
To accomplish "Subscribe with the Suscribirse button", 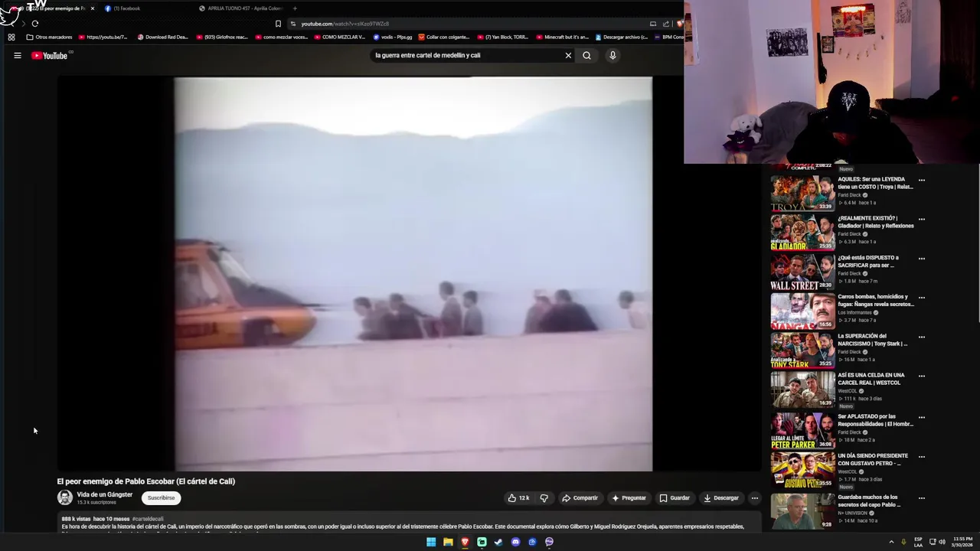I will 161,497.
